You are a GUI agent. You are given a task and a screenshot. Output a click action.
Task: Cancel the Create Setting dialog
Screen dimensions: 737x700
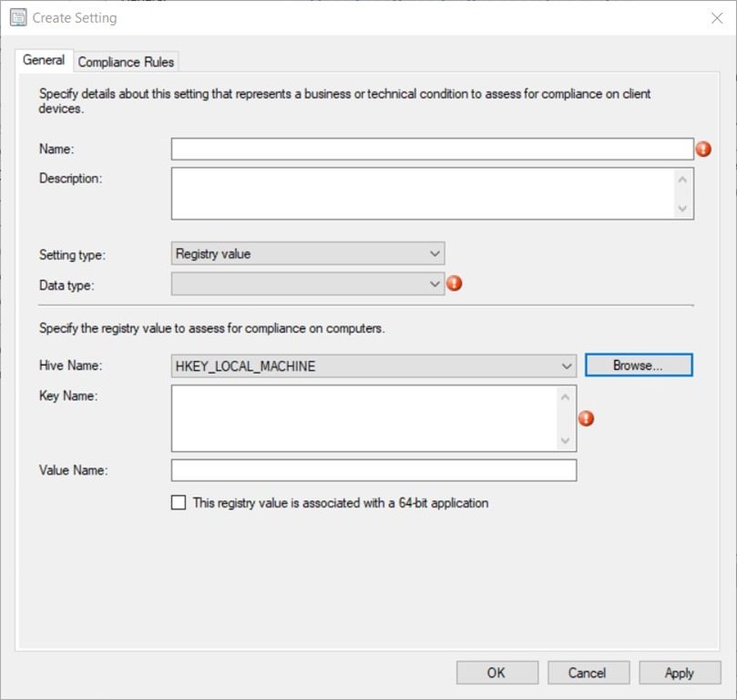point(588,673)
